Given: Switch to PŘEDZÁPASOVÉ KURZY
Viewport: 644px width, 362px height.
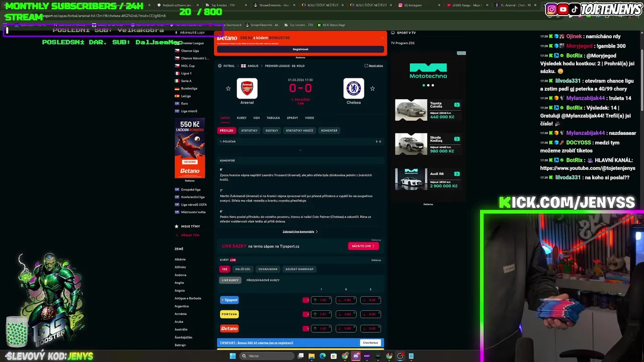Looking at the screenshot, I should click(x=263, y=280).
